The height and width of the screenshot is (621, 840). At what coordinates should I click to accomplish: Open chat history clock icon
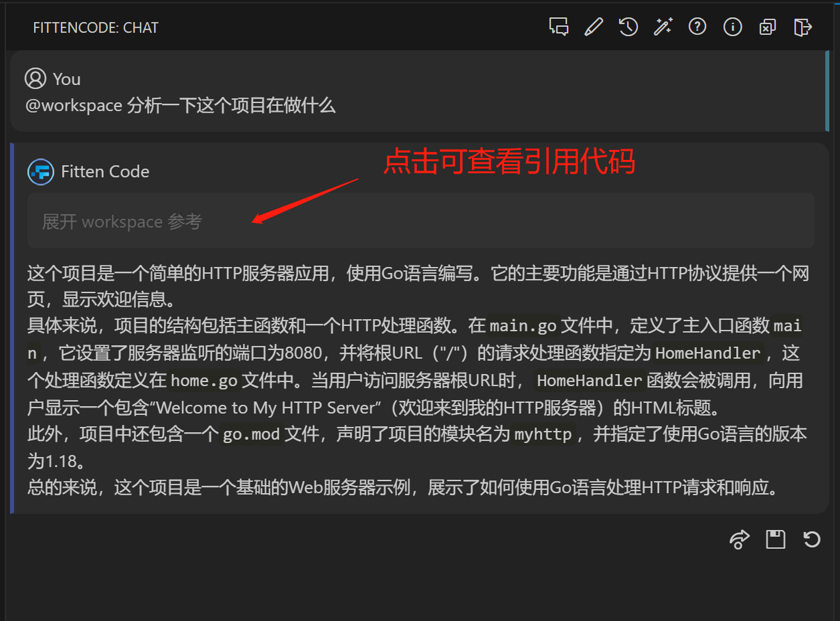pos(628,27)
